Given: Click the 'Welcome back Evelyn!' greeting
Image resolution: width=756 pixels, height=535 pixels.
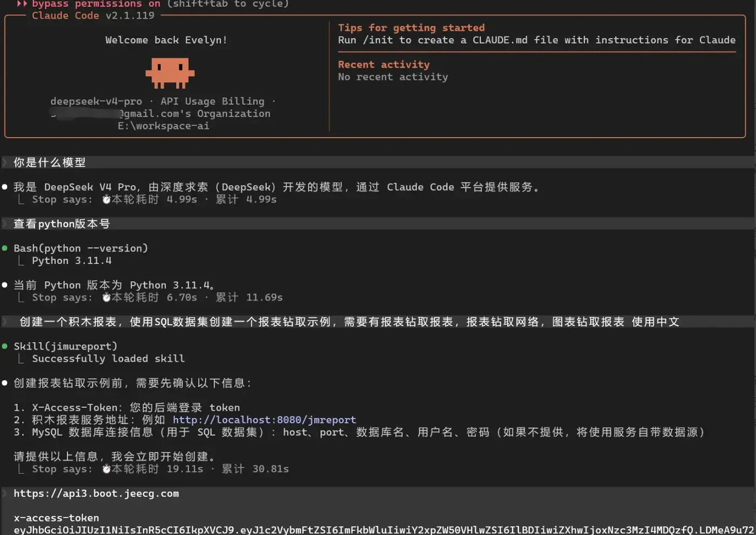Looking at the screenshot, I should (x=166, y=40).
